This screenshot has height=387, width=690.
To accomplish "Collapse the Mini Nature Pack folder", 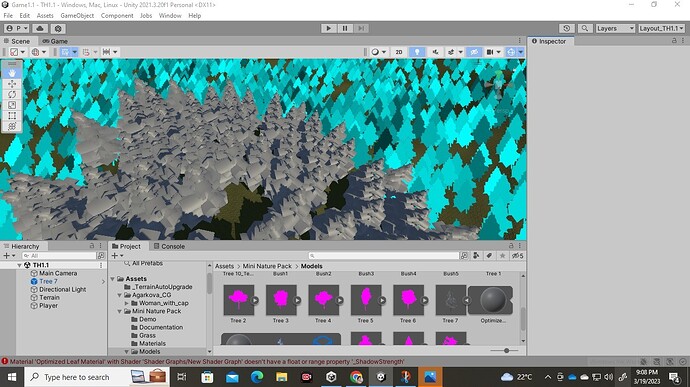I will (x=120, y=311).
